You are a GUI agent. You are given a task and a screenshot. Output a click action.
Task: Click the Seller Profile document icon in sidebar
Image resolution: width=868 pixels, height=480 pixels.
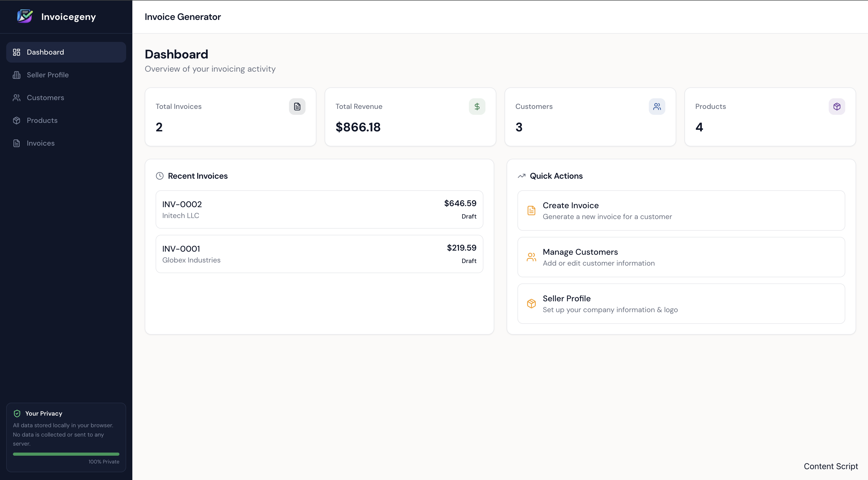point(17,74)
